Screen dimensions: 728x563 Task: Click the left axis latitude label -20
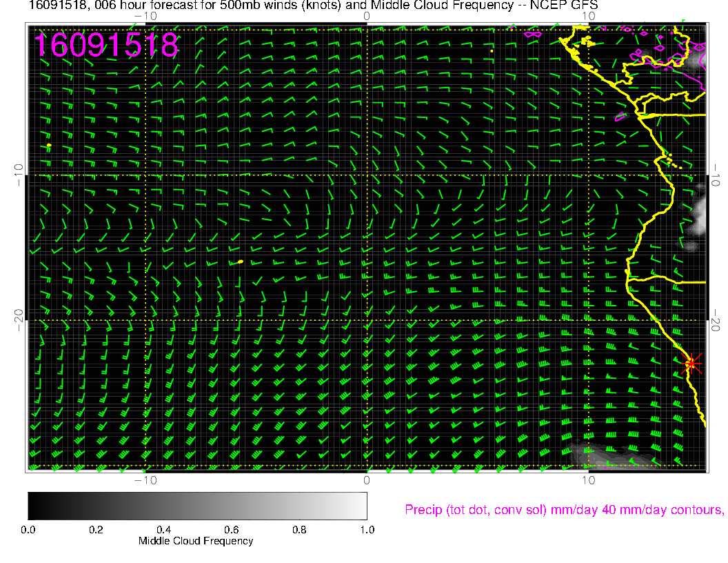pyautogui.click(x=19, y=320)
